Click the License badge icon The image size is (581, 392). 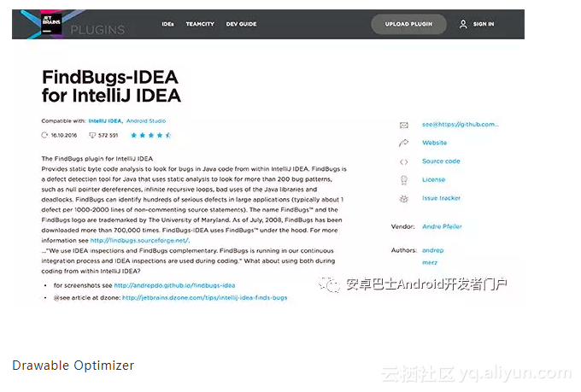(404, 180)
